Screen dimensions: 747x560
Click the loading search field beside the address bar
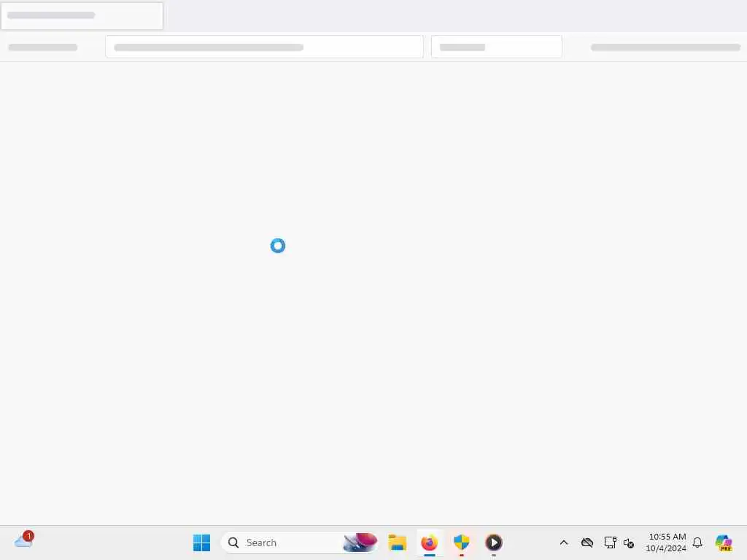click(x=496, y=47)
